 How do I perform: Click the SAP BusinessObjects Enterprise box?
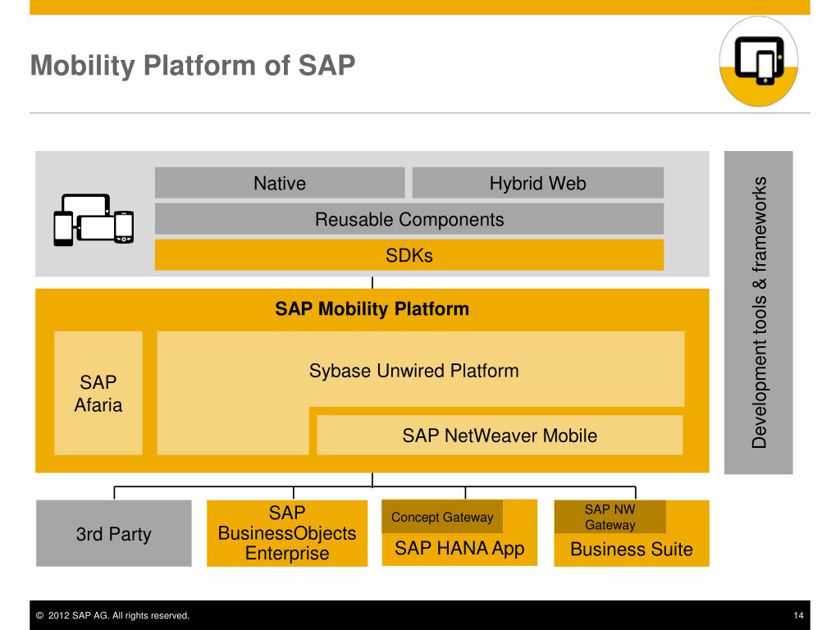tap(287, 533)
